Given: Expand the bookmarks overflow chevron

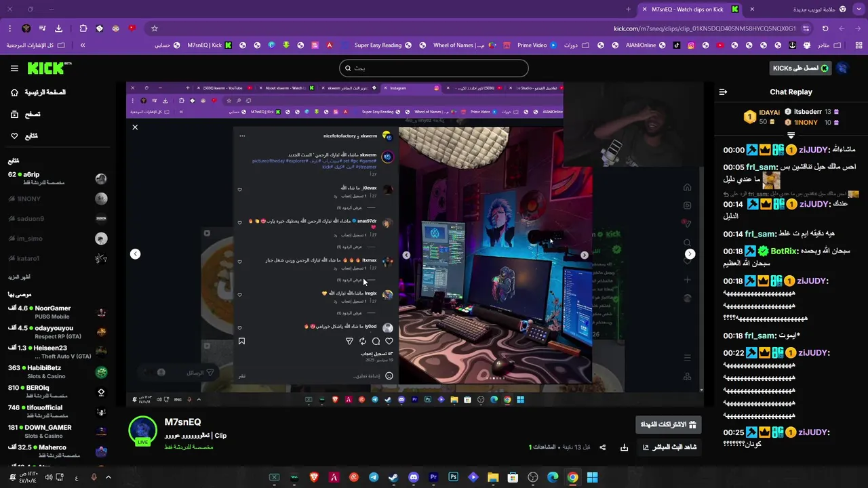Looking at the screenshot, I should [83, 45].
